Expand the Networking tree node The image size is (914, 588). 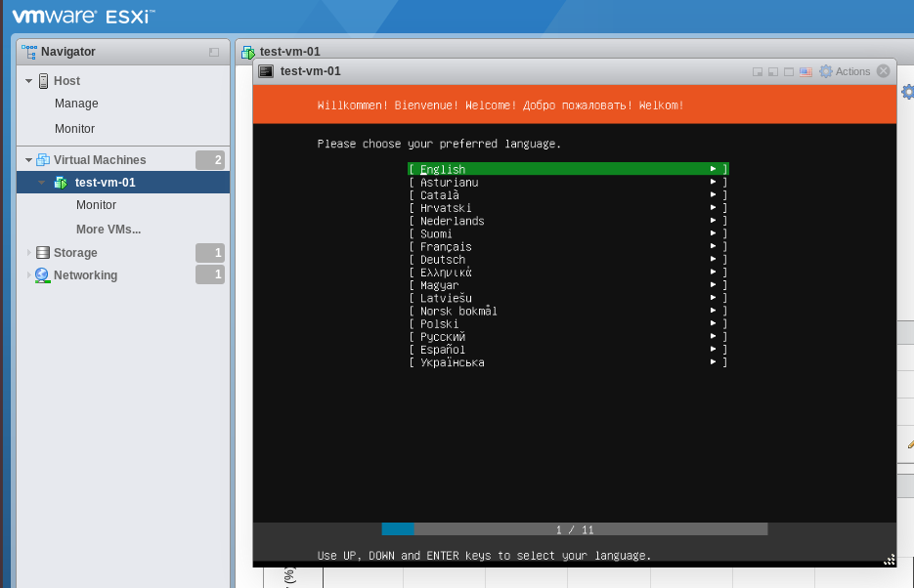(x=29, y=275)
